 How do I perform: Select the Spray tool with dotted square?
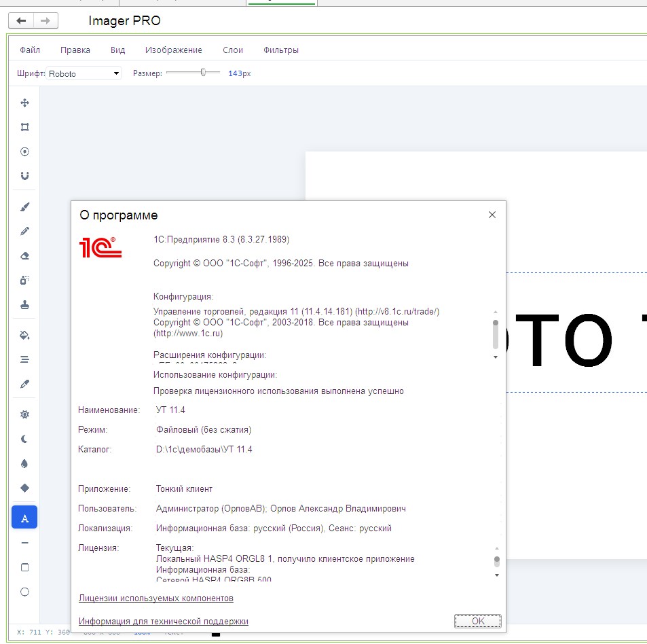click(x=24, y=281)
